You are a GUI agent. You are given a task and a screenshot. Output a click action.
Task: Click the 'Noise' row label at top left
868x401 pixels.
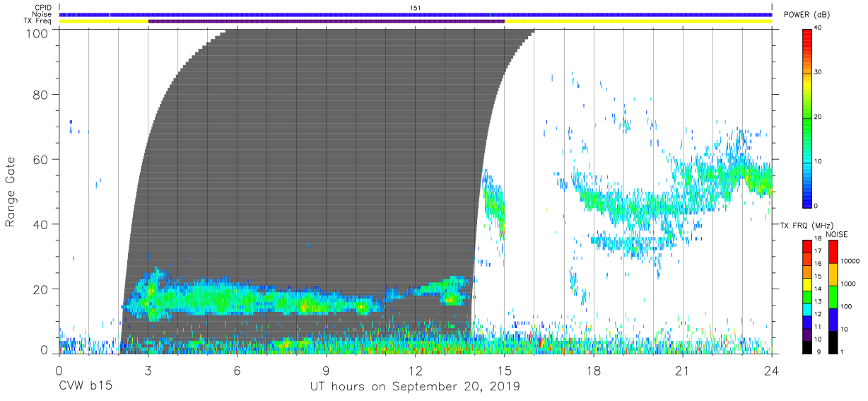coord(43,14)
